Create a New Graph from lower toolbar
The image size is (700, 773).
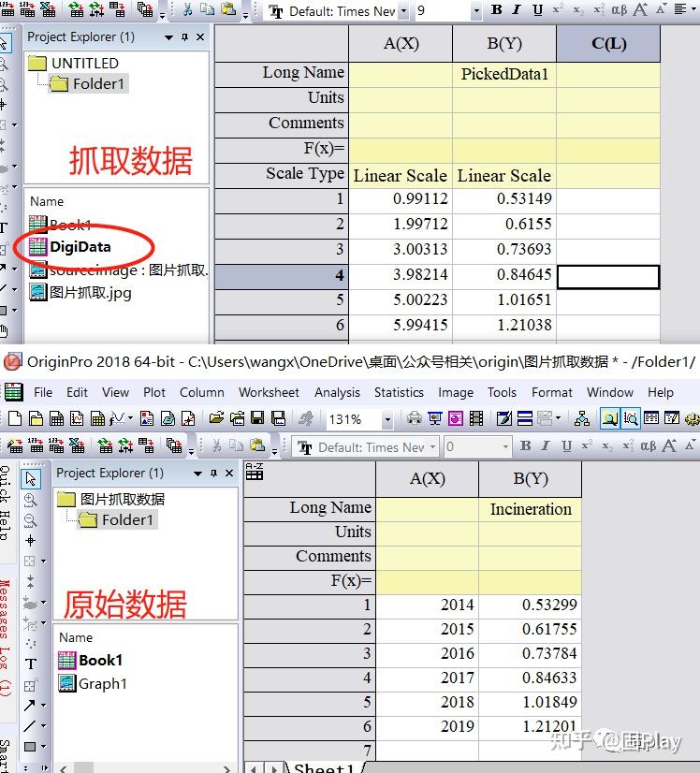tap(77, 418)
